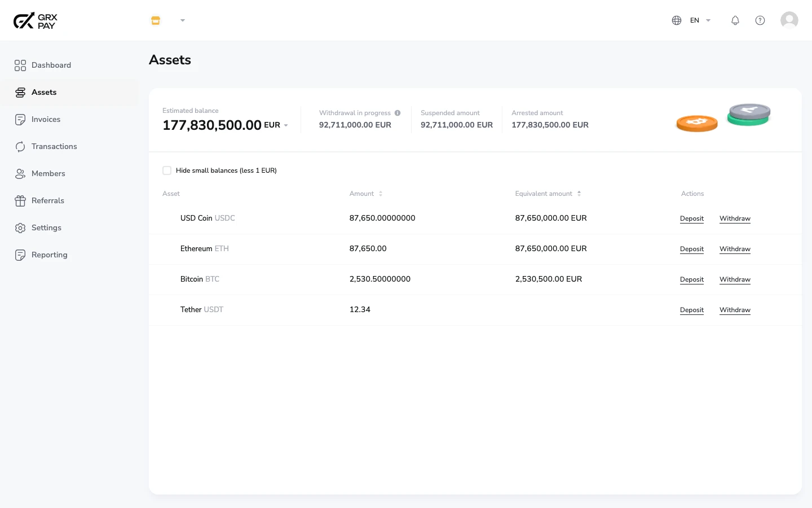Click the Transactions sidebar icon
The width and height of the screenshot is (812, 508).
(20, 147)
